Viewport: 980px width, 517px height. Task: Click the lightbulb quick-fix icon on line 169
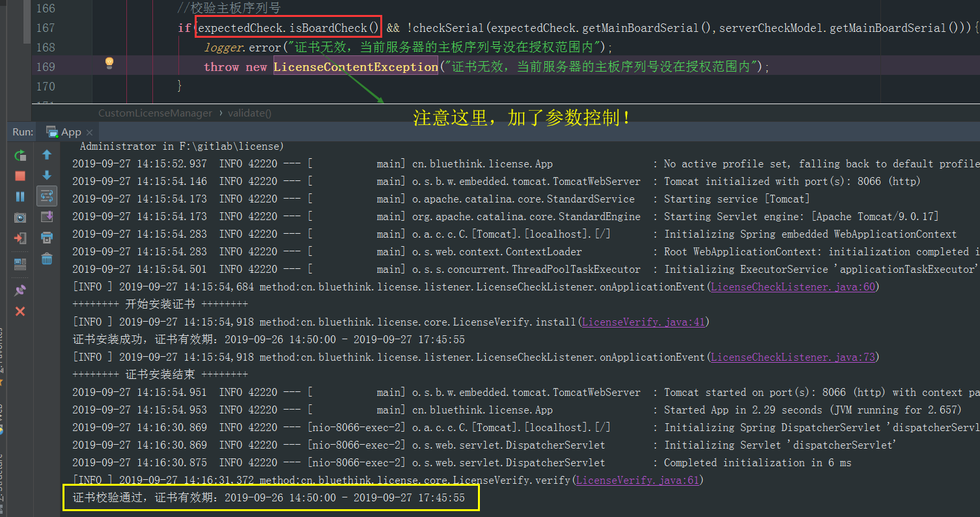point(109,63)
